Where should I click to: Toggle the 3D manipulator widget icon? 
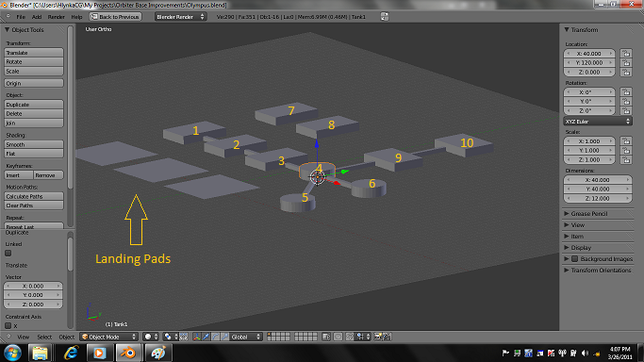pyautogui.click(x=197, y=337)
